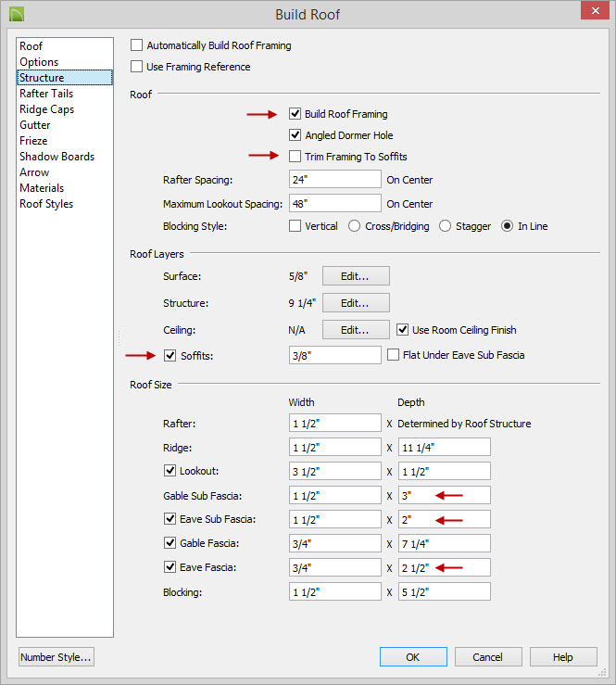Toggle Flat Under Eave Sub Fascia
616x685 pixels.
click(394, 355)
